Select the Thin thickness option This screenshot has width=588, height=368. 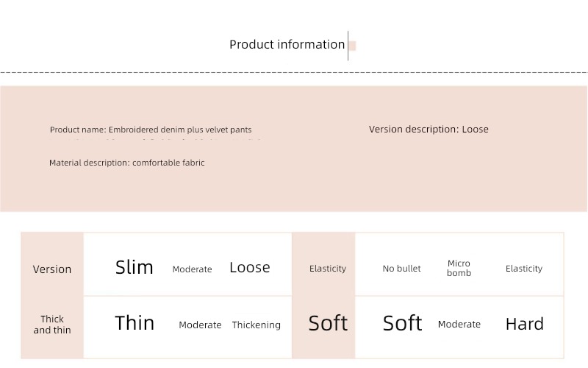(135, 323)
